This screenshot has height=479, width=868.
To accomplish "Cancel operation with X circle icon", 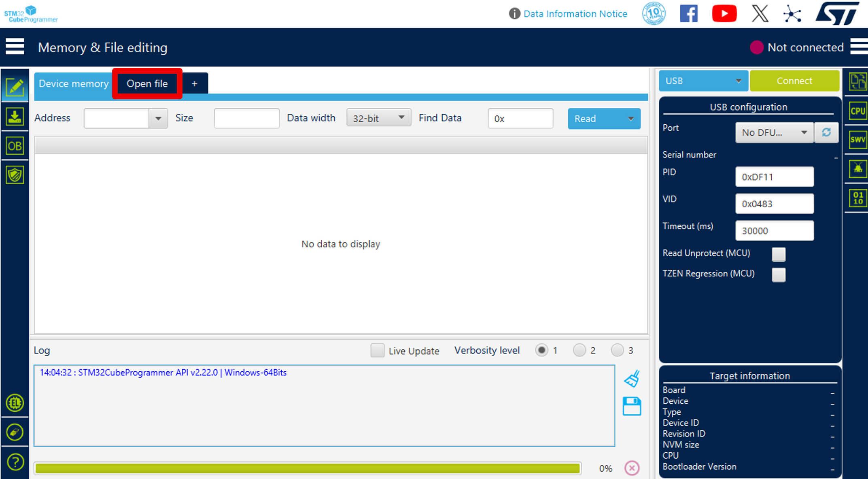I will pos(632,468).
